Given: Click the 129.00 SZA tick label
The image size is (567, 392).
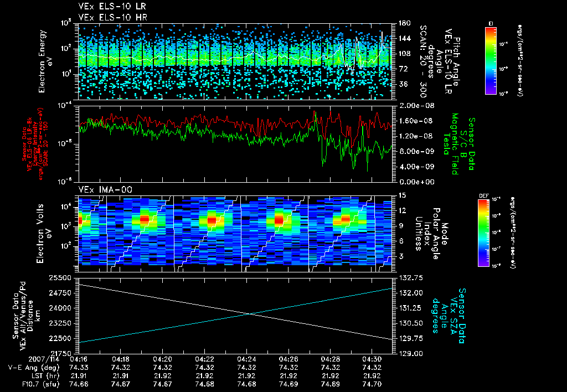Looking at the screenshot, I should click(410, 353).
